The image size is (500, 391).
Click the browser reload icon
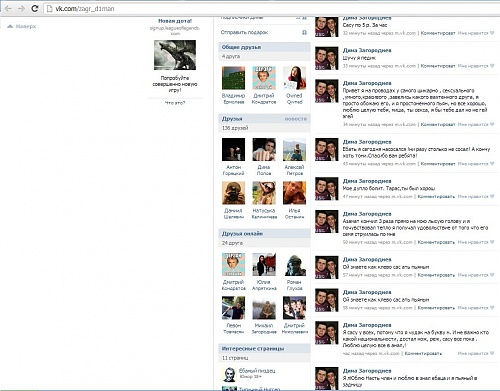(34, 8)
